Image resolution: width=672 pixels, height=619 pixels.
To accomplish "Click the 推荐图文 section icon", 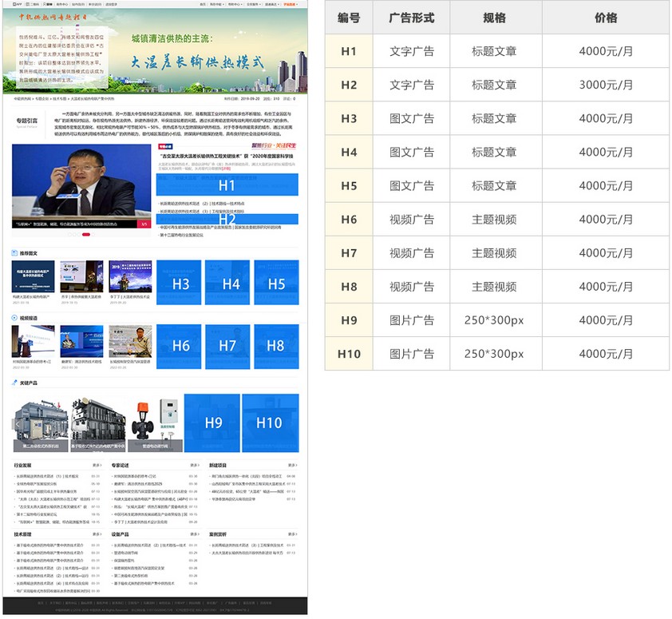I will click(14, 253).
